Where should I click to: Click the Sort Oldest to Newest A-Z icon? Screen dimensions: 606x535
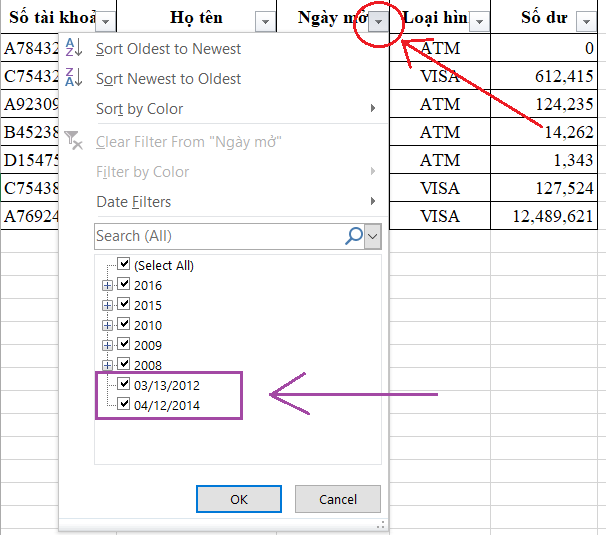click(x=73, y=48)
